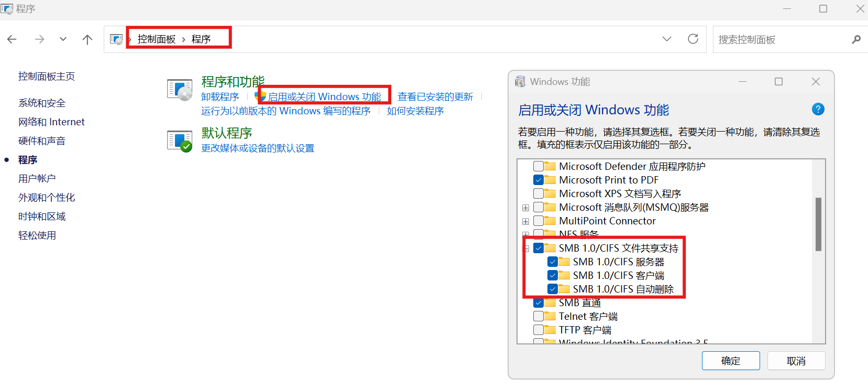
Task: Check Telnet 客户端 checkbox
Action: tap(538, 317)
